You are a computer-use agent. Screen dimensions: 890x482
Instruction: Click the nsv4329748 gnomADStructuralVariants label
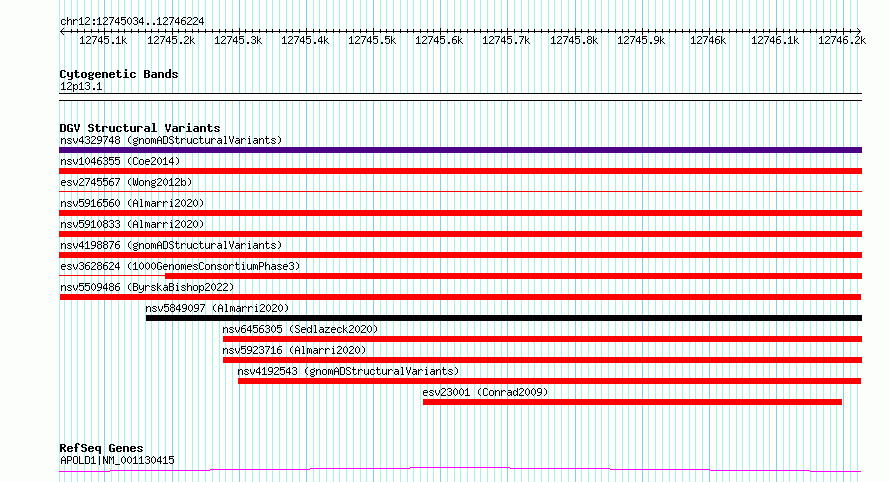(171, 140)
